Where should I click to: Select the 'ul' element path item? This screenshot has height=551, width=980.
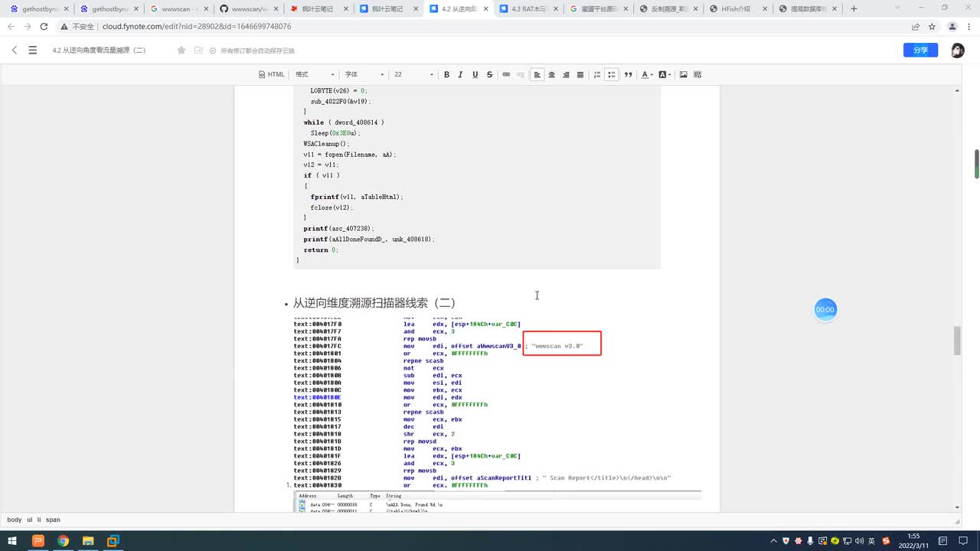pyautogui.click(x=30, y=520)
